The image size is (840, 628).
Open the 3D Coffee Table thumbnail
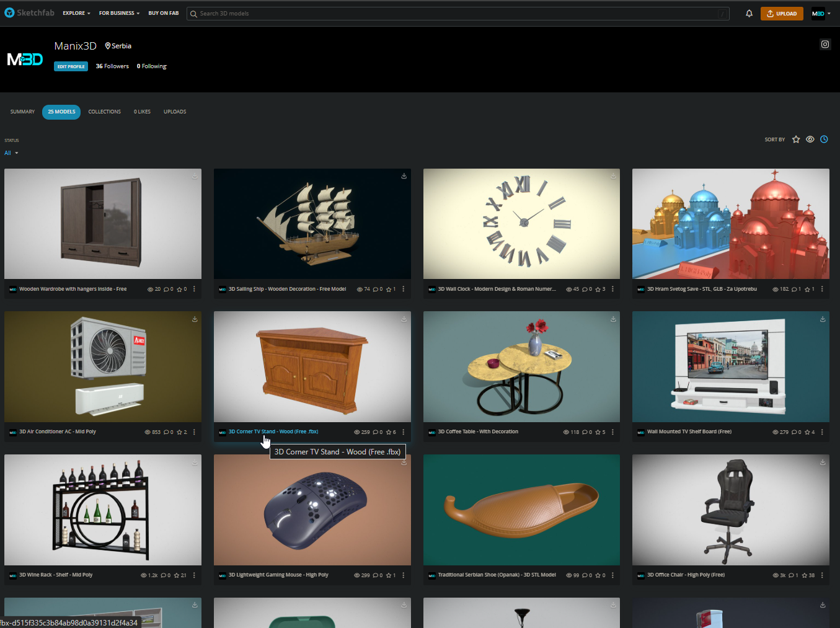pos(521,366)
